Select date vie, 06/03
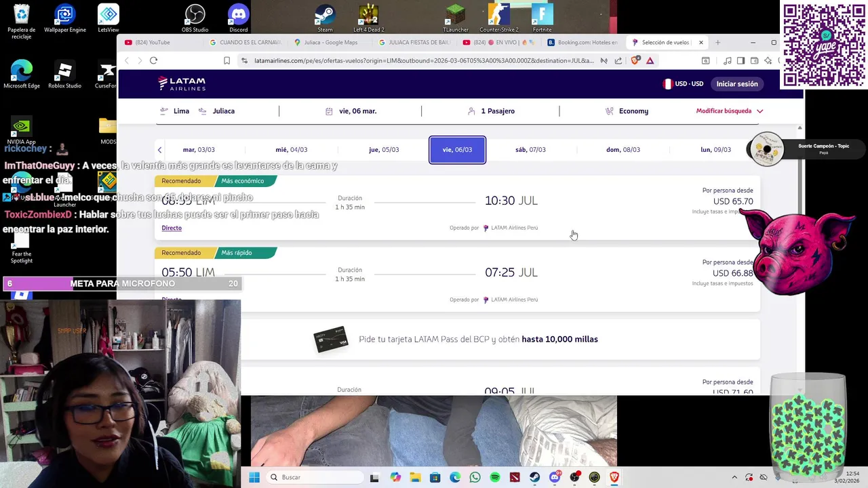The height and width of the screenshot is (488, 868). pyautogui.click(x=457, y=150)
